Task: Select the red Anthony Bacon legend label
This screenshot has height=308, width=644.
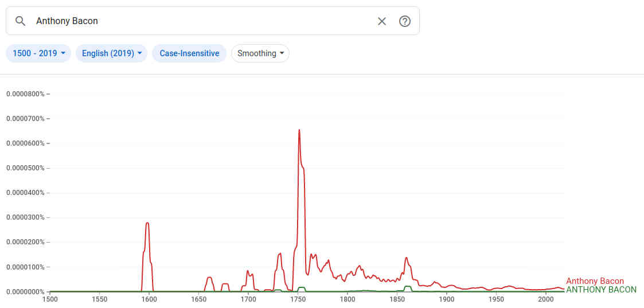Action: point(595,281)
